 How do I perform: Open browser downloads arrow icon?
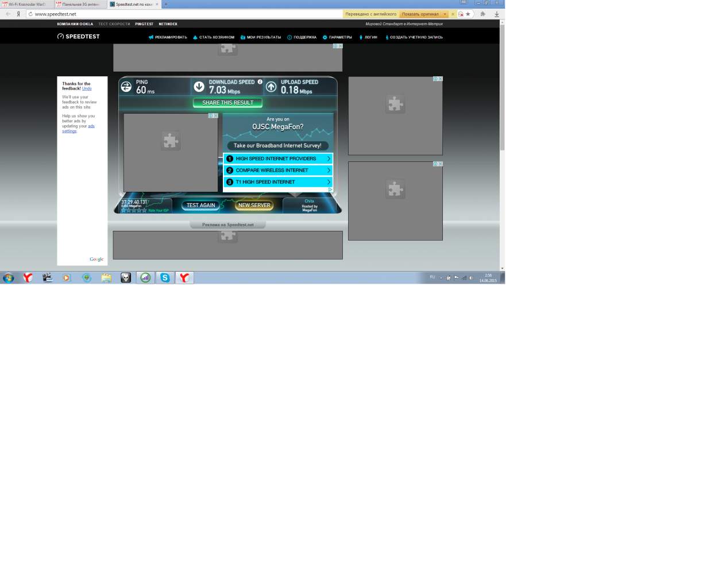click(x=497, y=14)
